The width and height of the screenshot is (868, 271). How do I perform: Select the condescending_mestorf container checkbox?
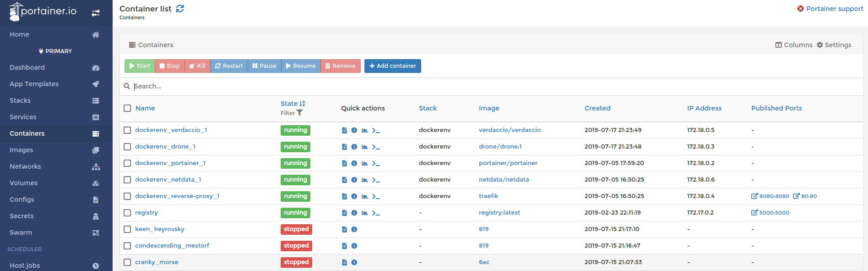127,246
